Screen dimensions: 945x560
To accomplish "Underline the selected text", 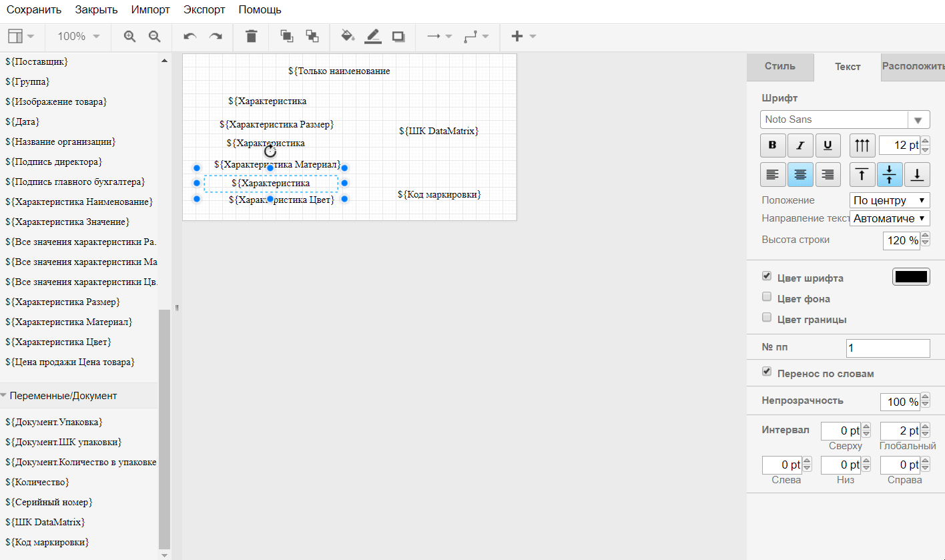I will click(x=828, y=145).
